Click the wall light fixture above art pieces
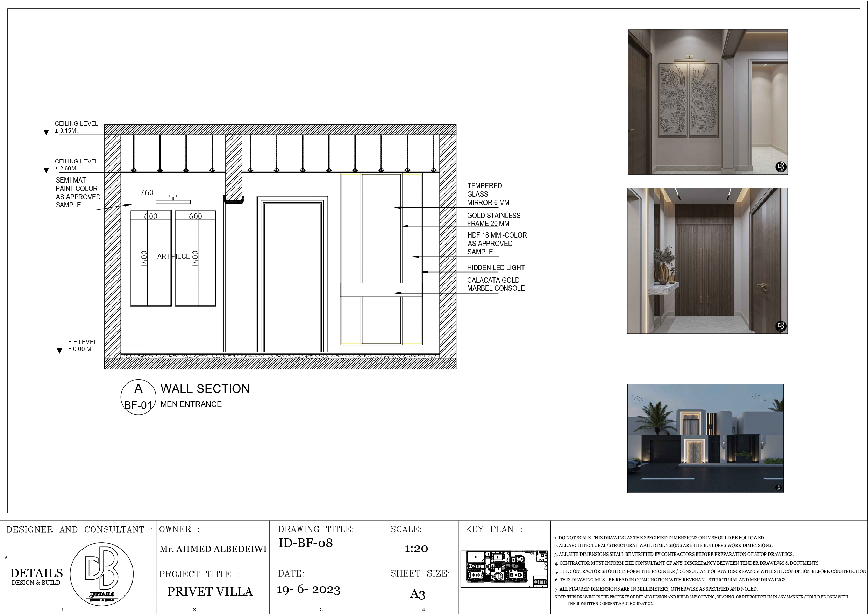The width and height of the screenshot is (868, 614). 173,200
